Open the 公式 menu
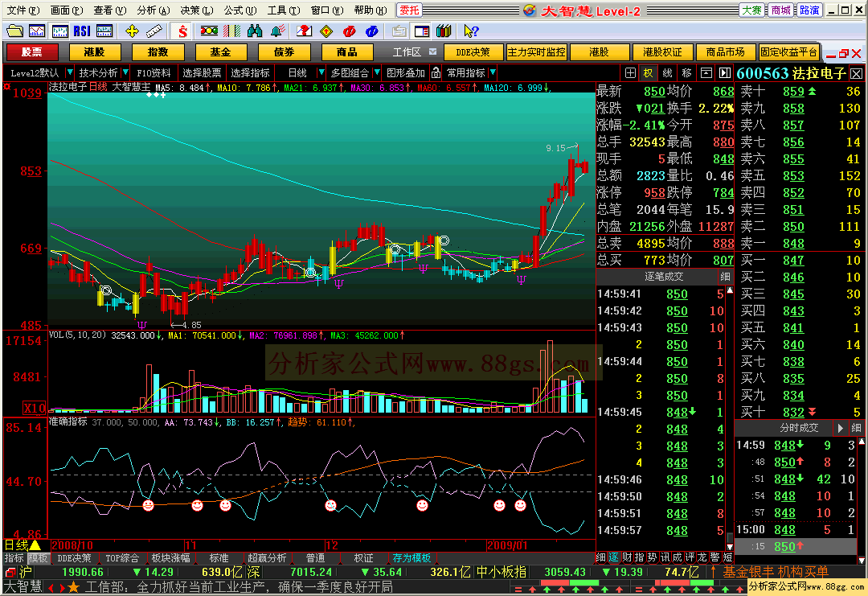868x596 pixels. [x=240, y=10]
